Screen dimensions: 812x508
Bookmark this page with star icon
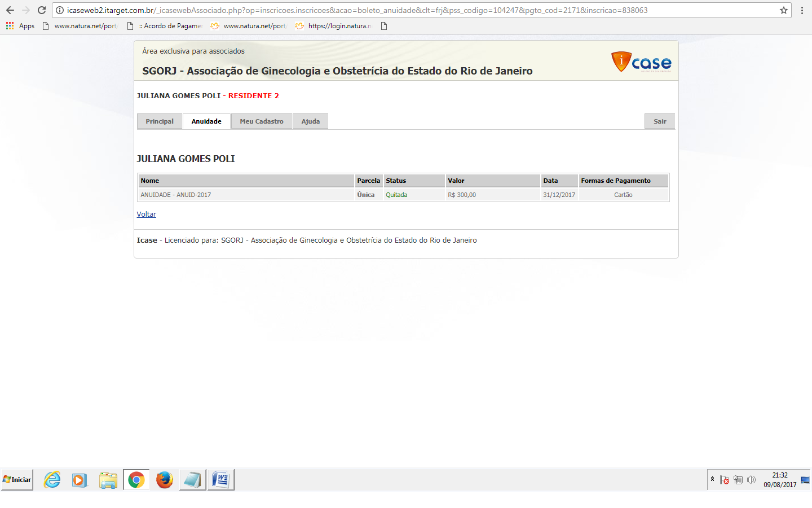tap(783, 10)
